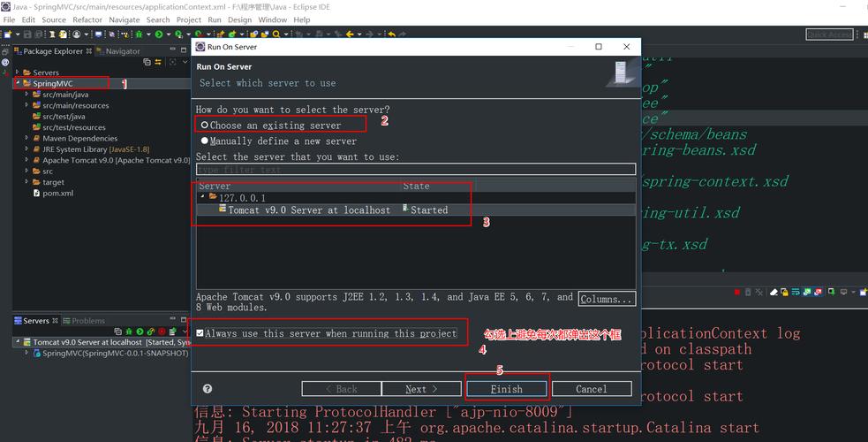Expand the Servers project in Package Explorer

18,72
